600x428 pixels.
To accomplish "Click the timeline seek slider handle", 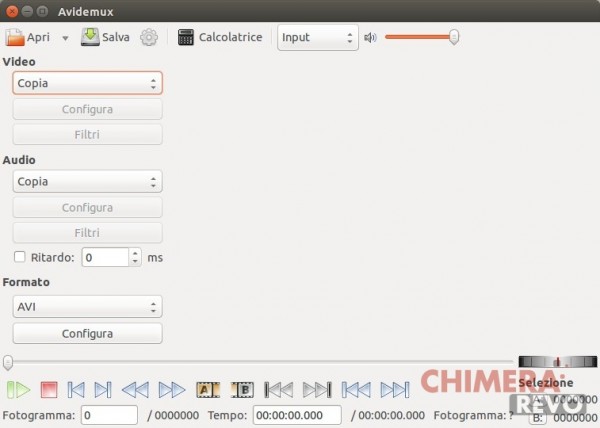I will pyautogui.click(x=8, y=362).
